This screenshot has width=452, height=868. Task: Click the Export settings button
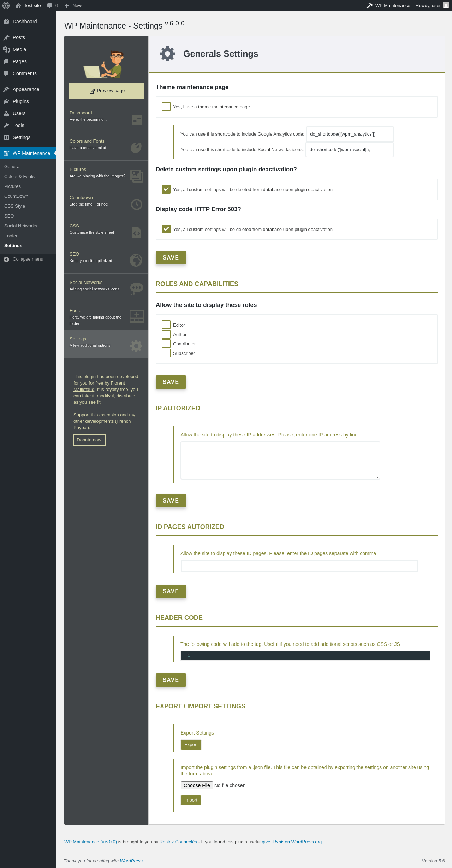pyautogui.click(x=191, y=745)
